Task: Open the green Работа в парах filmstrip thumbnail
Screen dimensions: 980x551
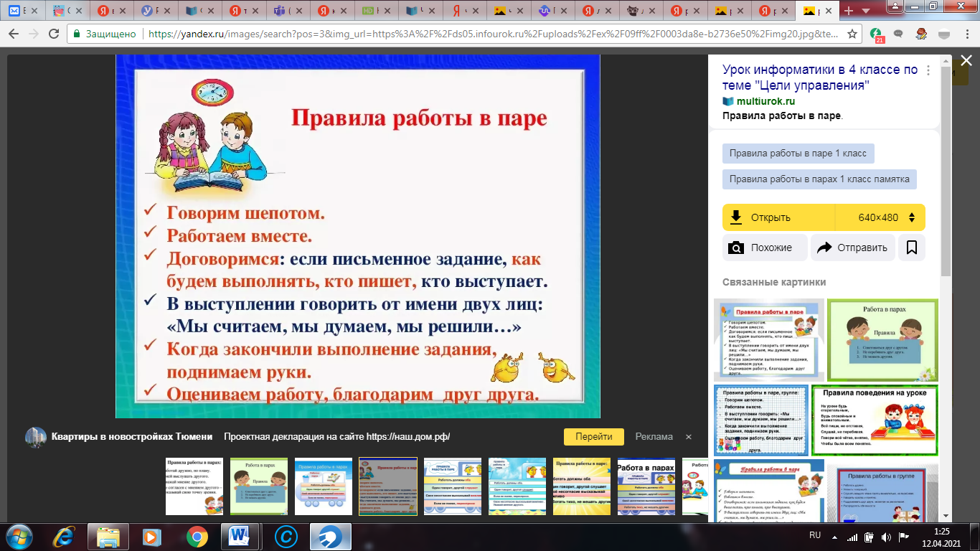Action: point(259,486)
